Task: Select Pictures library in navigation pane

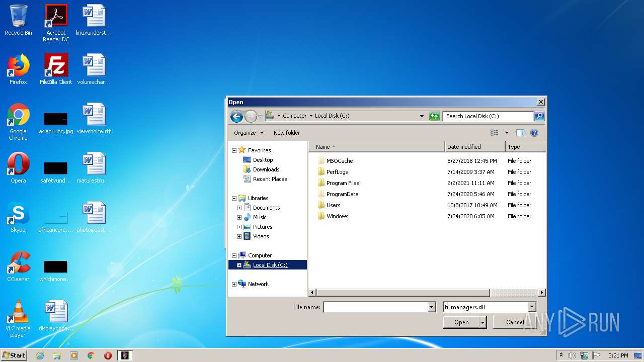Action: point(263,227)
